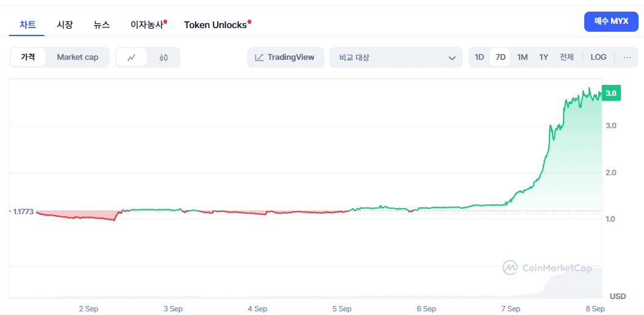This screenshot has height=315, width=644.
Task: Switch to the 뉴스 tab
Action: tap(101, 24)
